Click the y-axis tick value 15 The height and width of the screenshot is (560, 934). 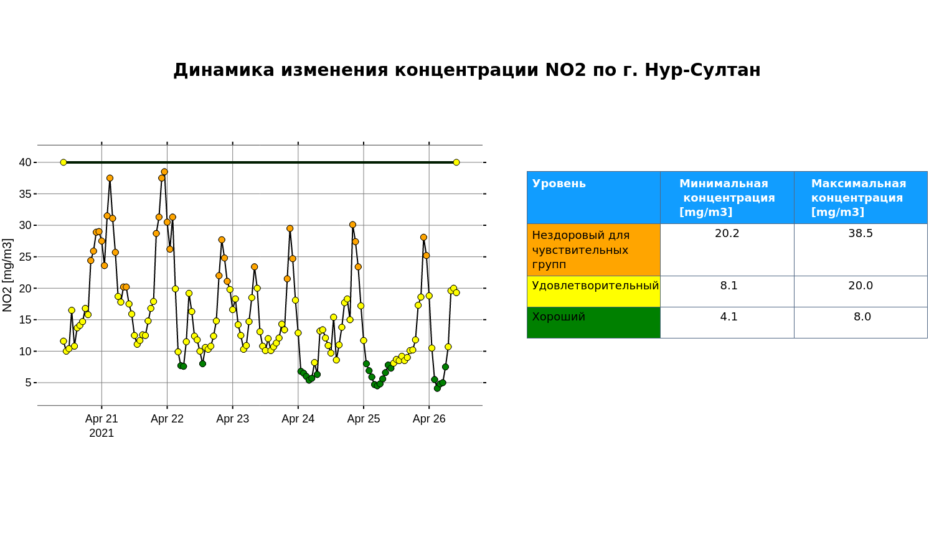[25, 320]
